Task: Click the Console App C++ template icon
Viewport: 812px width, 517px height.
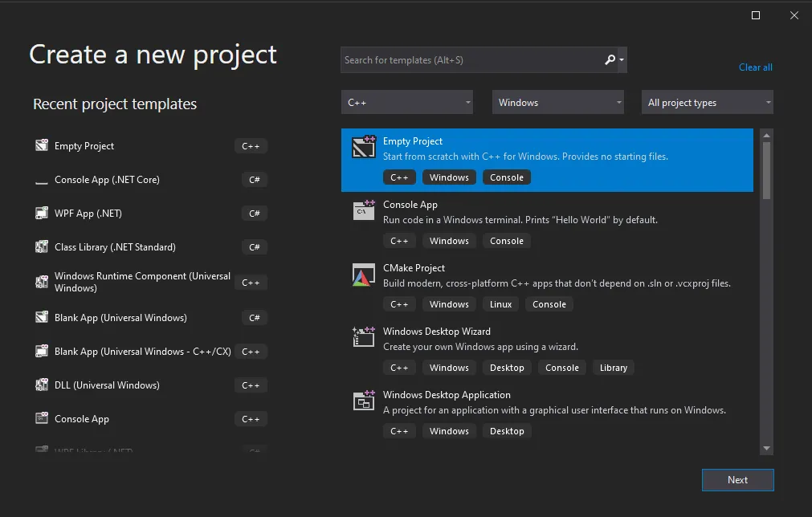Action: click(364, 211)
